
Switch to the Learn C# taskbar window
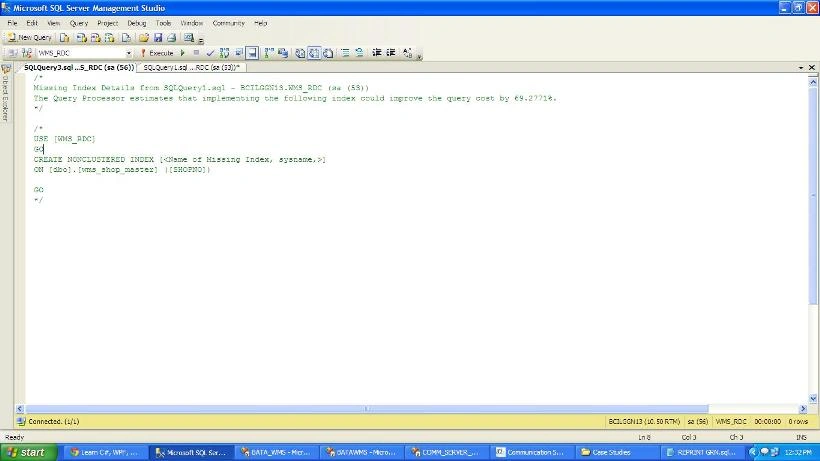[104, 452]
